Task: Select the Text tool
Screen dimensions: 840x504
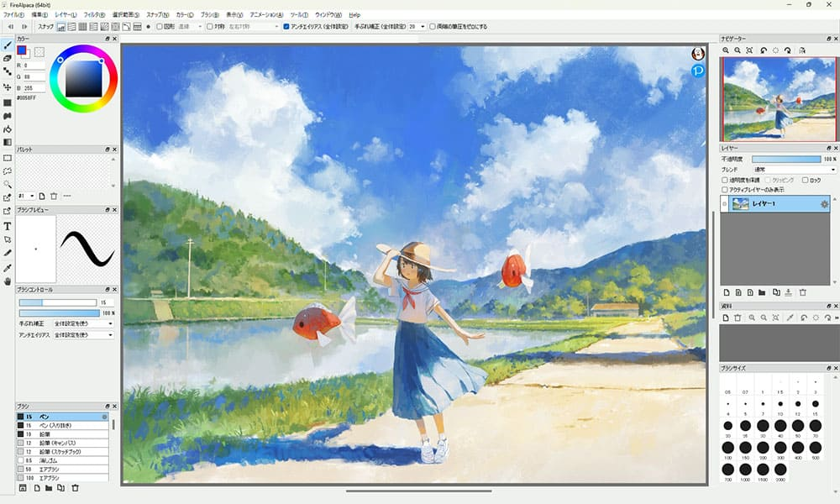Action: (5, 226)
